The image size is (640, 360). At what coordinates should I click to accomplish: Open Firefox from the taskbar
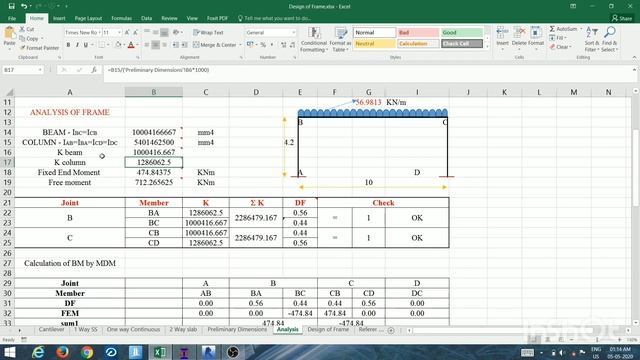coord(62,352)
